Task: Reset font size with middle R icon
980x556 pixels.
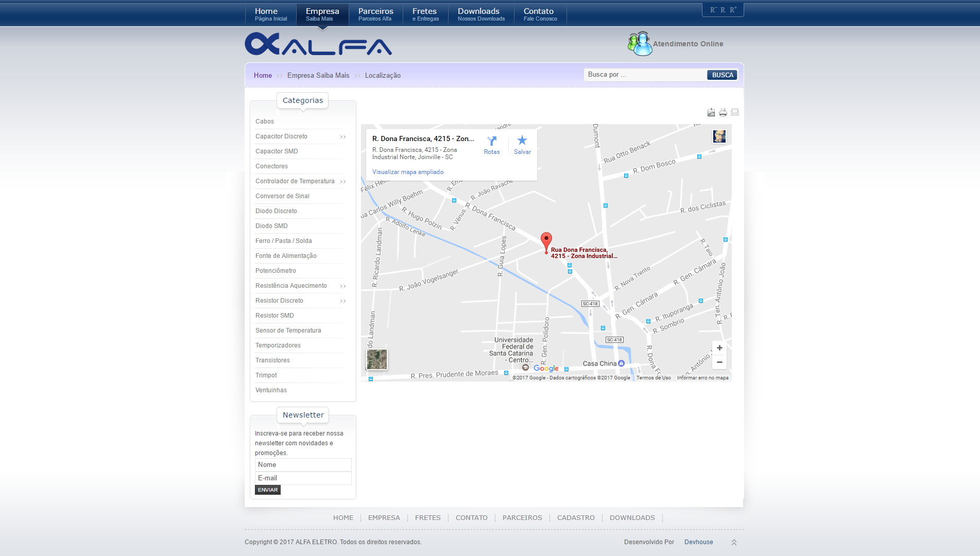Action: pos(723,10)
